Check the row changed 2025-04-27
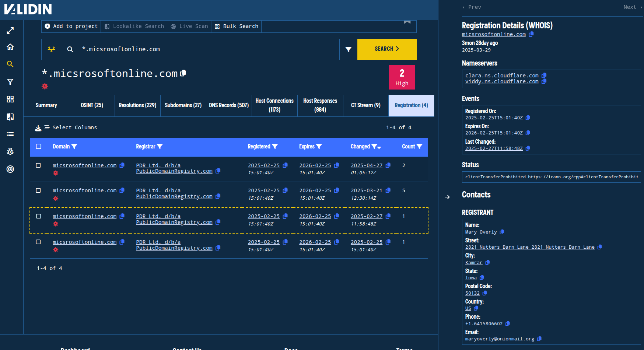This screenshot has height=350, width=644. 38,165
